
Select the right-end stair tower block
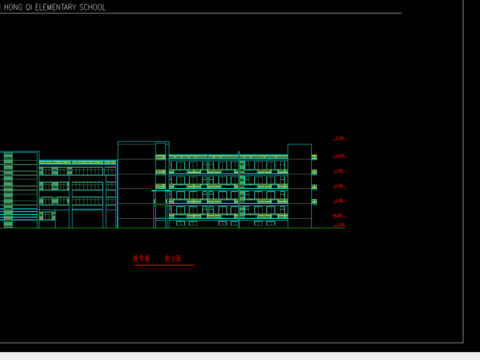(x=300, y=186)
